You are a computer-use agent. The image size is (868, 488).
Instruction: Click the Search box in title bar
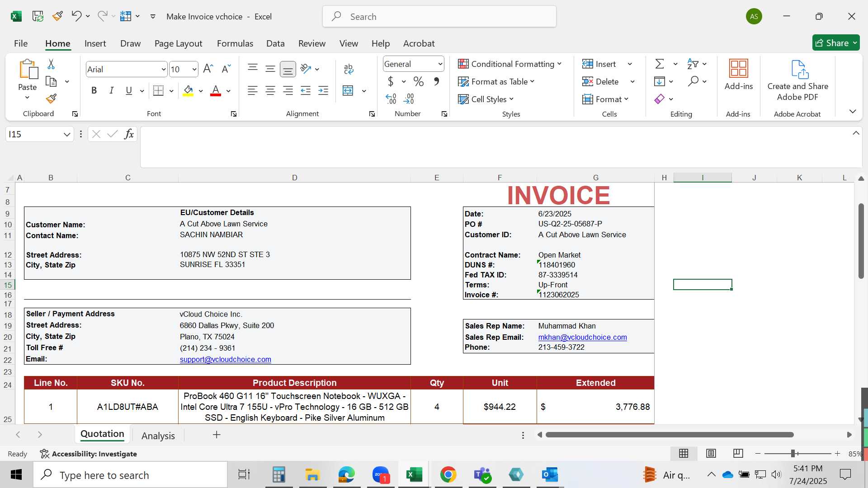(x=439, y=17)
